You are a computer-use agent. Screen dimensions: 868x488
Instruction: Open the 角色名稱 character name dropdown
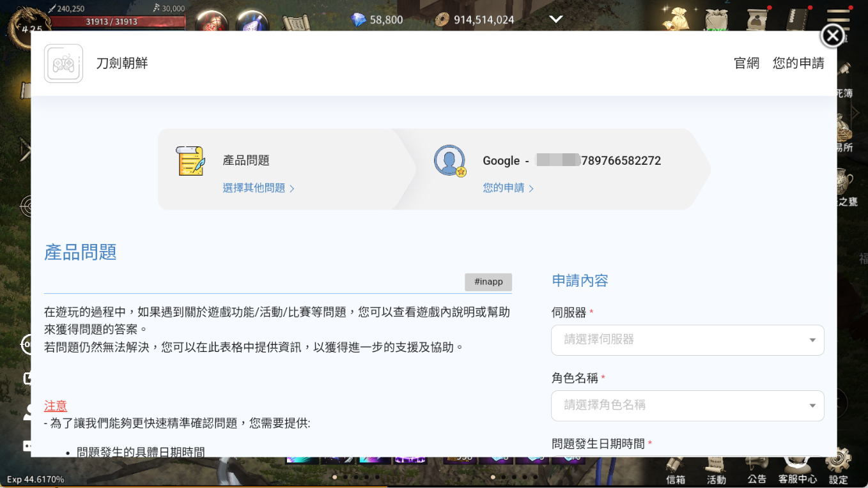point(687,405)
